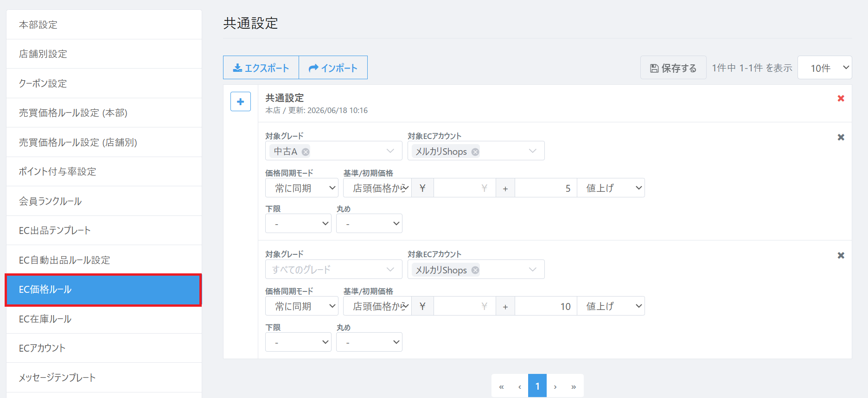Remove メルカリShops tag in the second rule
868x398 pixels.
click(475, 270)
